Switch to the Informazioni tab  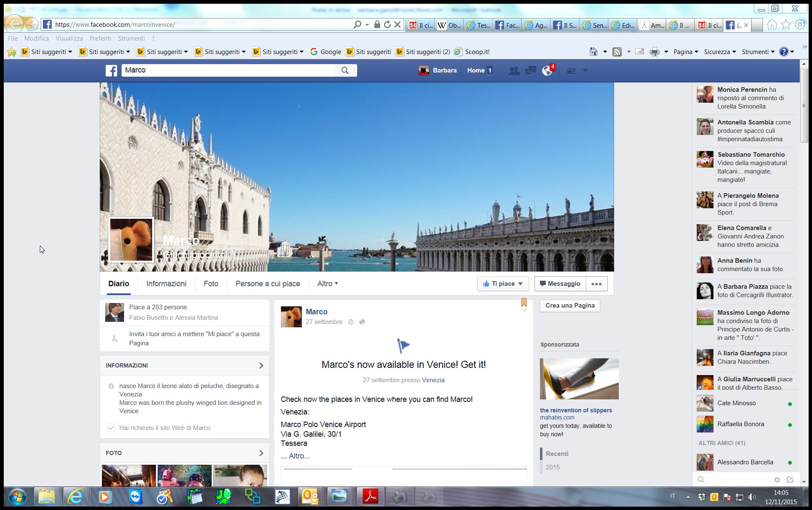pyautogui.click(x=166, y=284)
